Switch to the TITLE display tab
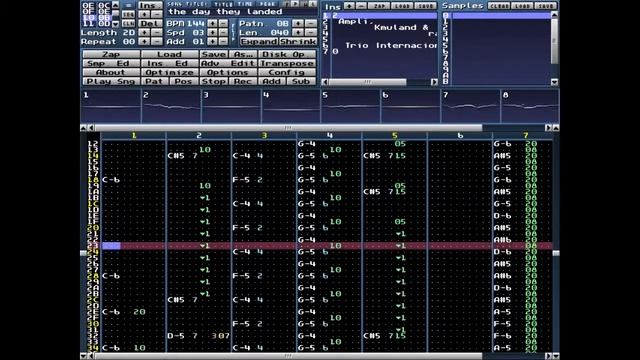The image size is (640, 360). tap(224, 4)
